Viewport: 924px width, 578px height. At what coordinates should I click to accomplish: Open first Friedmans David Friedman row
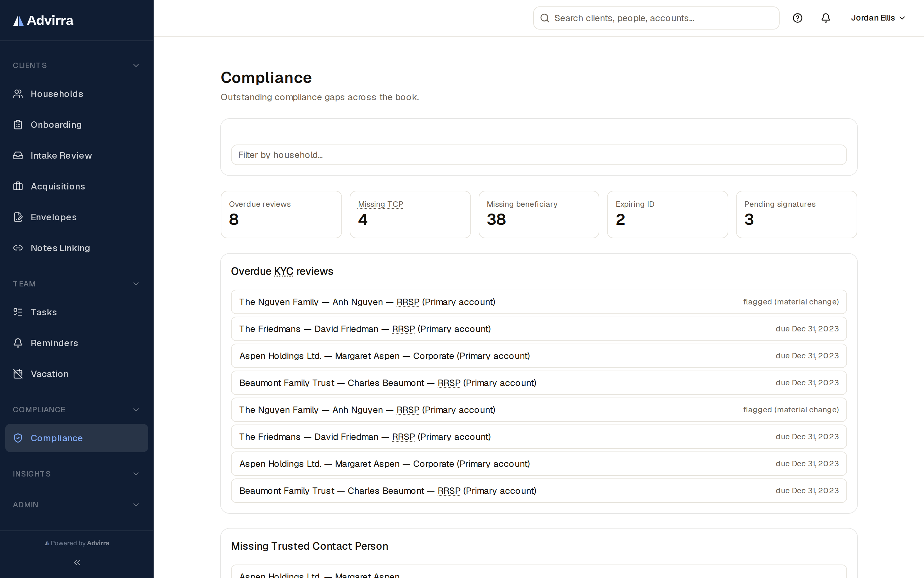click(539, 329)
